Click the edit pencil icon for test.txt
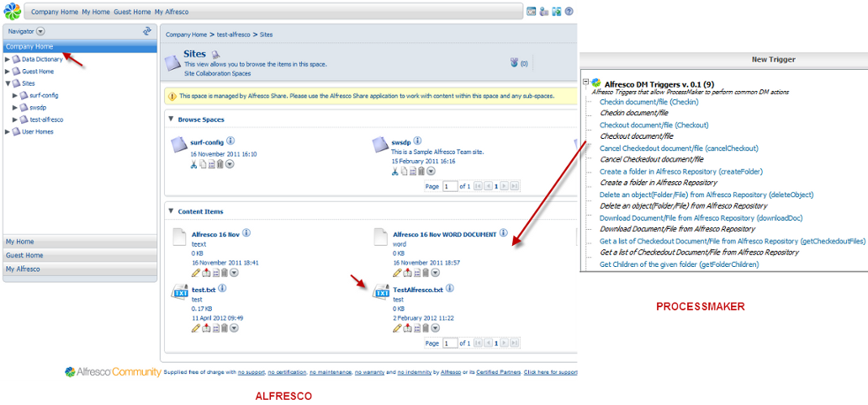 click(x=195, y=328)
